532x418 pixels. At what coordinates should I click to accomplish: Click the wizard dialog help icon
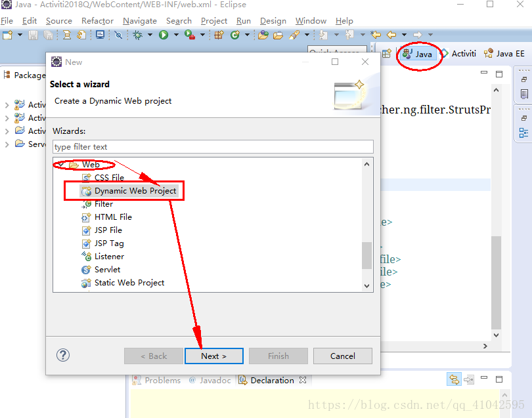[x=63, y=355]
